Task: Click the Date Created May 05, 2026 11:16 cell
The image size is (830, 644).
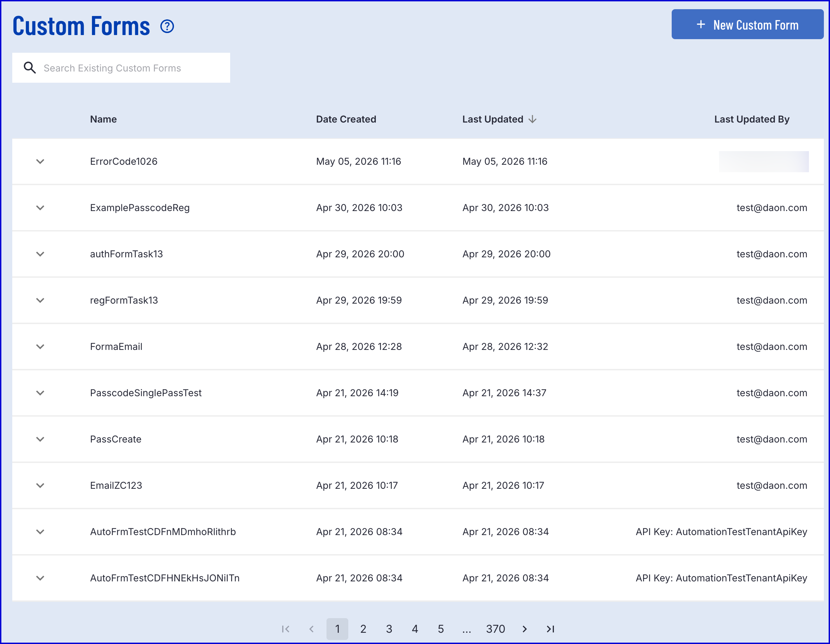Action: [x=358, y=161]
